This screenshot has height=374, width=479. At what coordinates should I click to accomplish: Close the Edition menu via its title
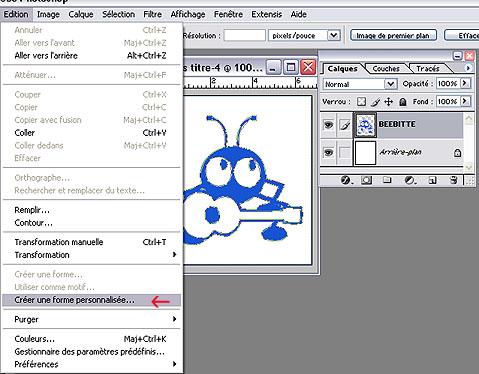16,14
